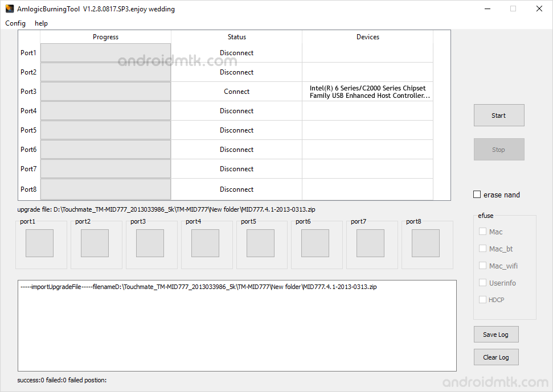Open the help menu
The width and height of the screenshot is (553, 392).
coord(41,23)
